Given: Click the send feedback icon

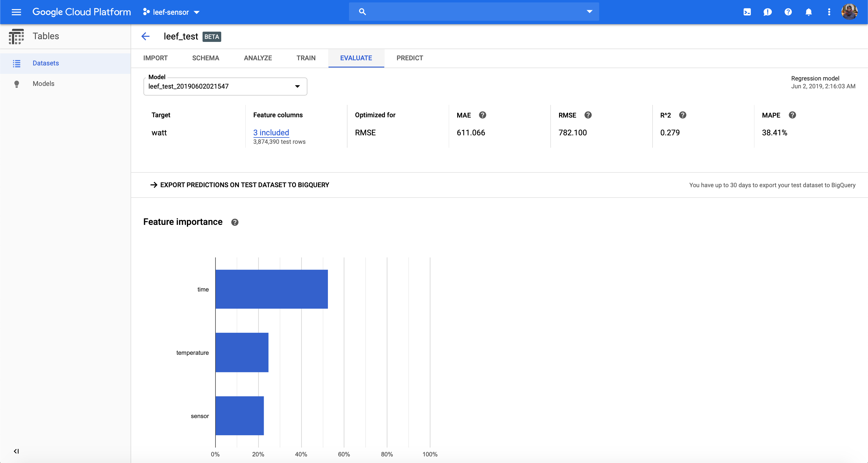Looking at the screenshot, I should pos(768,12).
